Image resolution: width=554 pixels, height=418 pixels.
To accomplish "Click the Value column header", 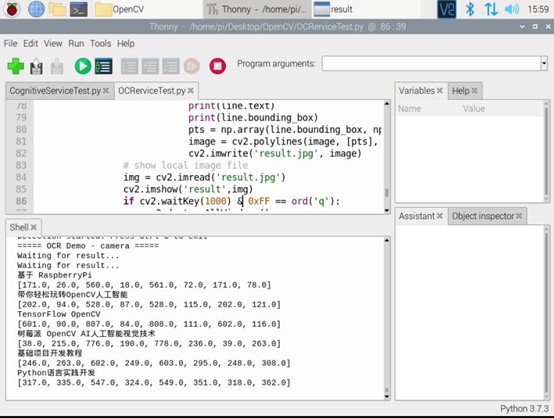I will pyautogui.click(x=474, y=109).
